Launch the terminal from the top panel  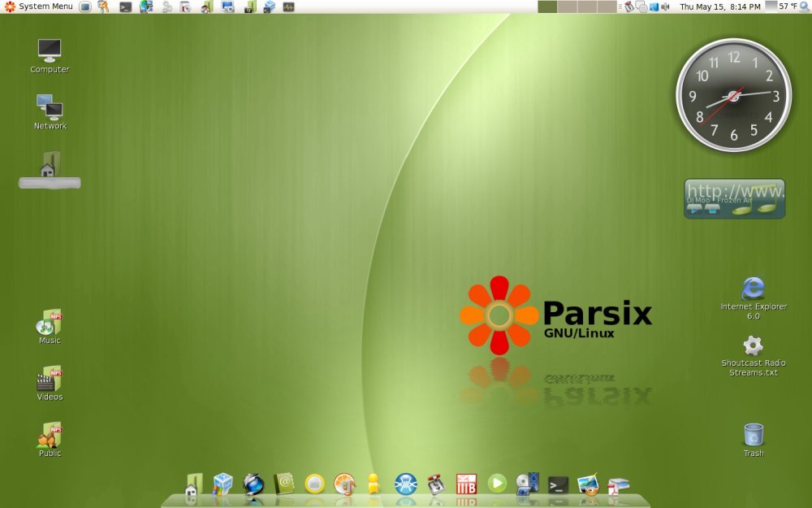coord(125,7)
